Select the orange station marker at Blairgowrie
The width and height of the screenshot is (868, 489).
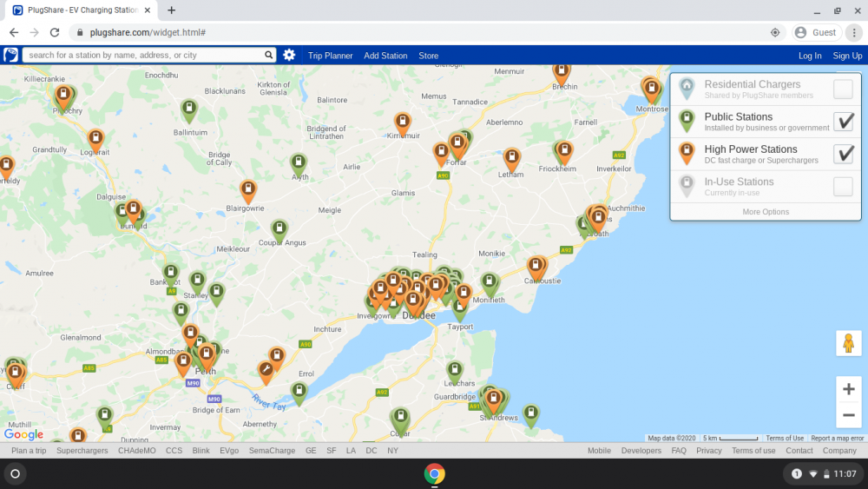pos(248,192)
